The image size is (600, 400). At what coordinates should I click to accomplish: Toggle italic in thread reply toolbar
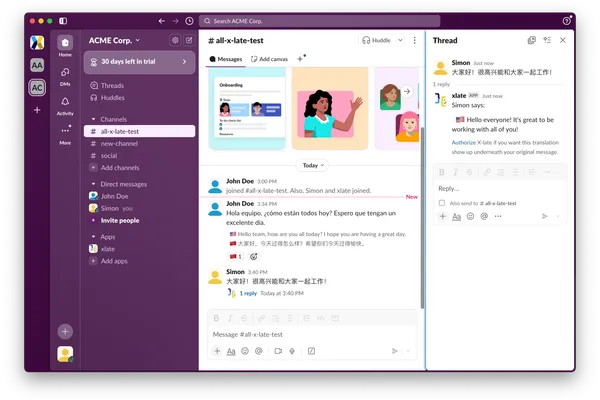(455, 172)
